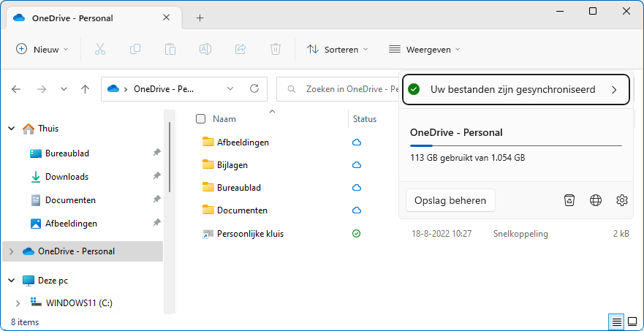Viewport: 644px width, 331px height.
Task: Click the OneDrive - Pe... address path
Action: tap(164, 88)
